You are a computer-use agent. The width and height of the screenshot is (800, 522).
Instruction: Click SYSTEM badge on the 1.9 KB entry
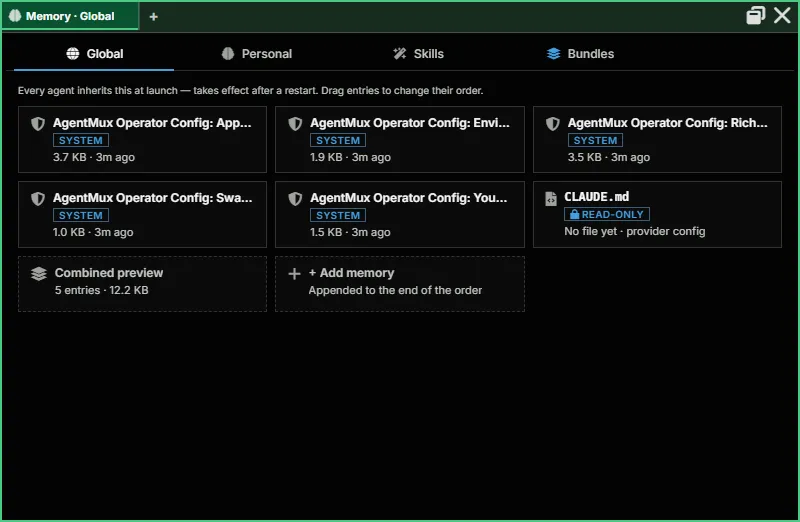(338, 140)
